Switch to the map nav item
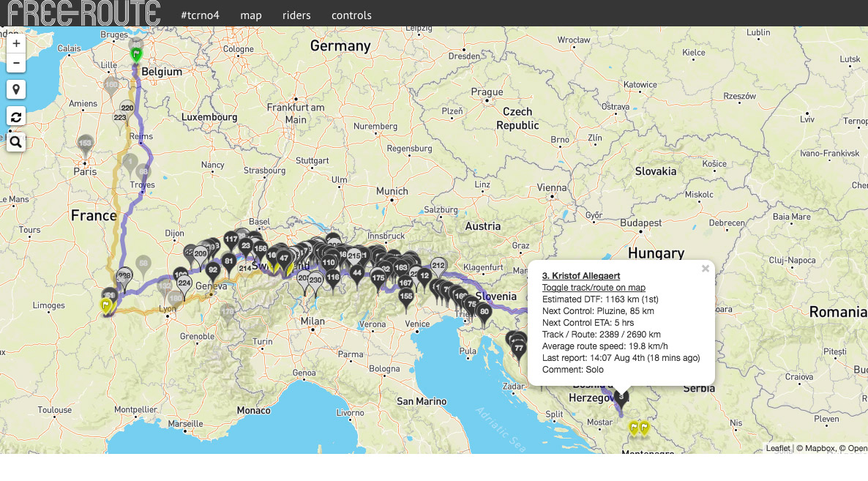868x481 pixels. [250, 15]
